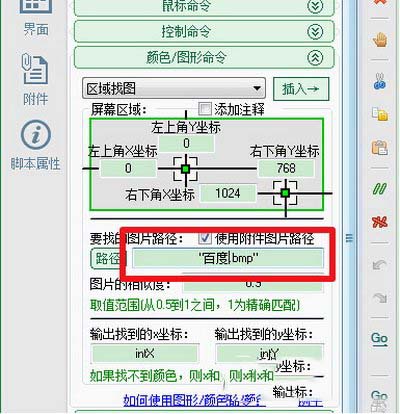This screenshot has width=400, height=414.
Task: Uncheck 使用附件图片路径 checkbox
Action: (205, 238)
